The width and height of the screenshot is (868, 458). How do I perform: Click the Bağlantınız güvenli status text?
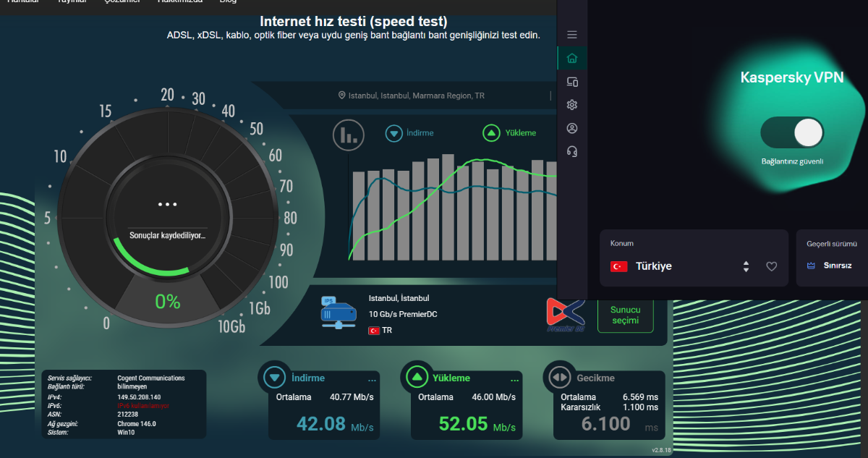pos(792,161)
